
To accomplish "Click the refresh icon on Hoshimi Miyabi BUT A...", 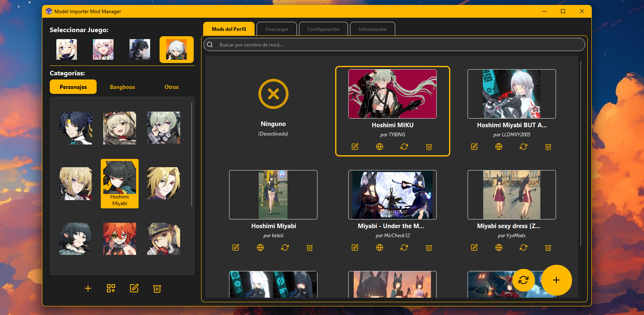I will point(523,146).
